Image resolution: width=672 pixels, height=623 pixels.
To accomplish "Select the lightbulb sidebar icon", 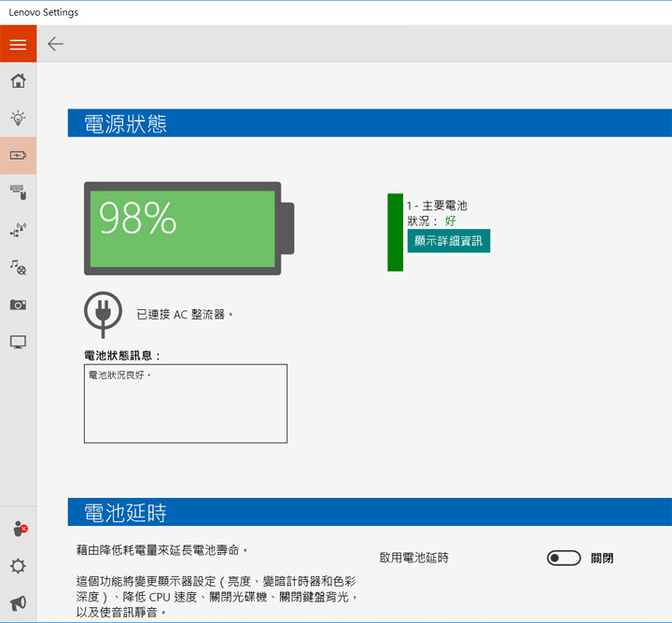I will click(x=18, y=119).
